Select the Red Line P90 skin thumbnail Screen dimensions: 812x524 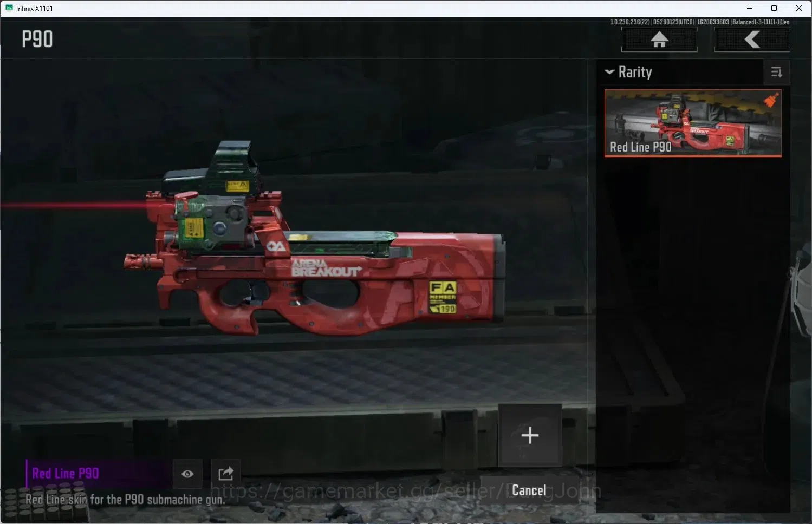click(x=693, y=123)
